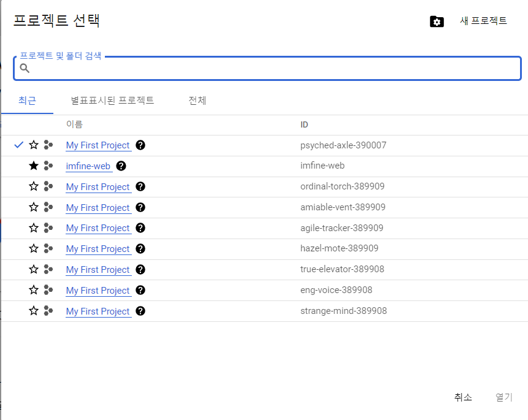Image resolution: width=528 pixels, height=420 pixels.
Task: Star the eng-voice-389908 project
Action: tap(34, 290)
